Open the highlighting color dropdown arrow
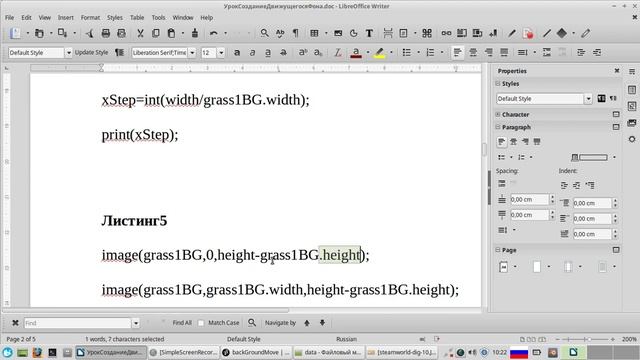Viewport: 640px width, 360px height. [x=391, y=53]
